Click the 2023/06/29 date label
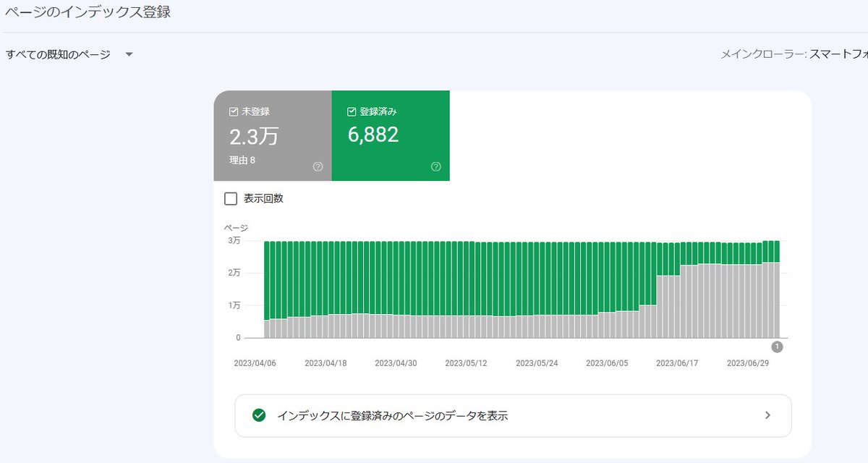This screenshot has width=868, height=463. 748,363
